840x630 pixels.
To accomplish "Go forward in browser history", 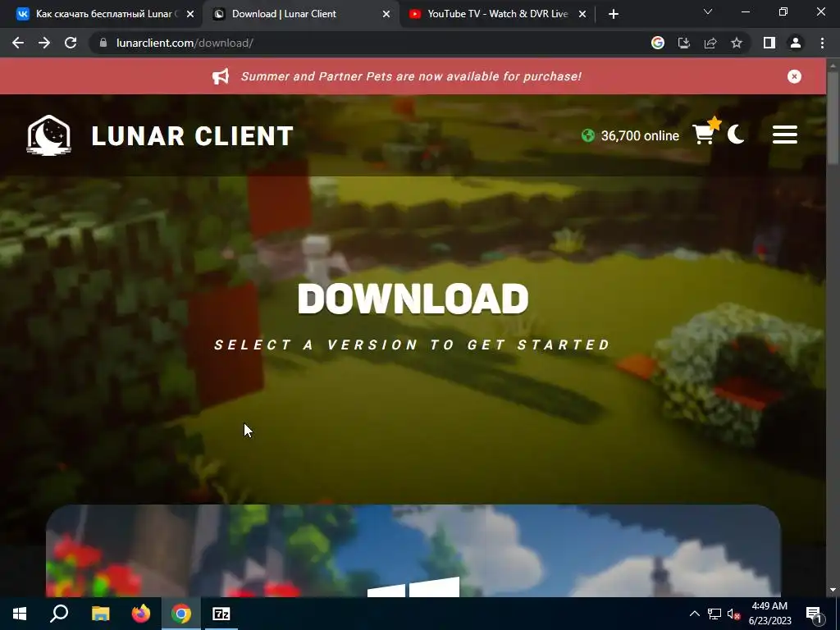I will (x=44, y=43).
